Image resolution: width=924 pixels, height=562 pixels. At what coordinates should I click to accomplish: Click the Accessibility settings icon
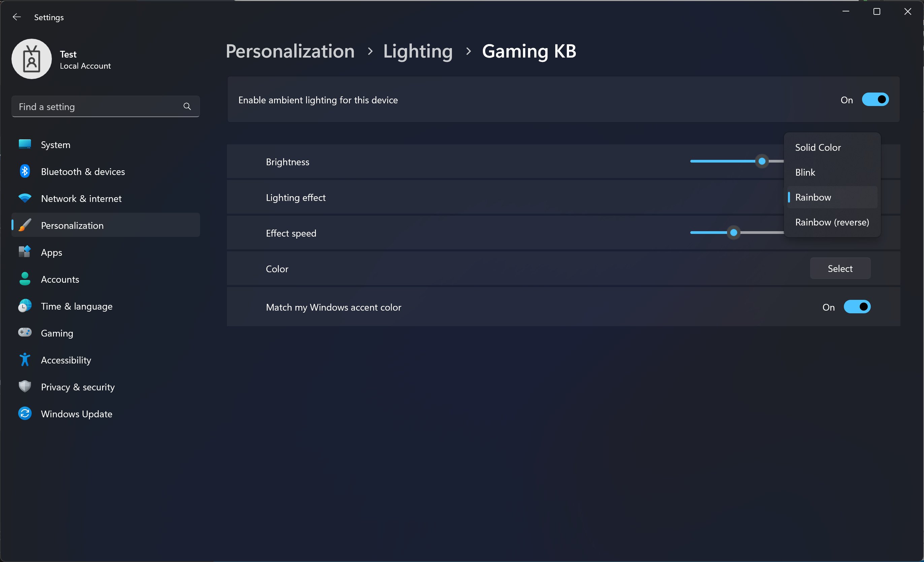[25, 359]
